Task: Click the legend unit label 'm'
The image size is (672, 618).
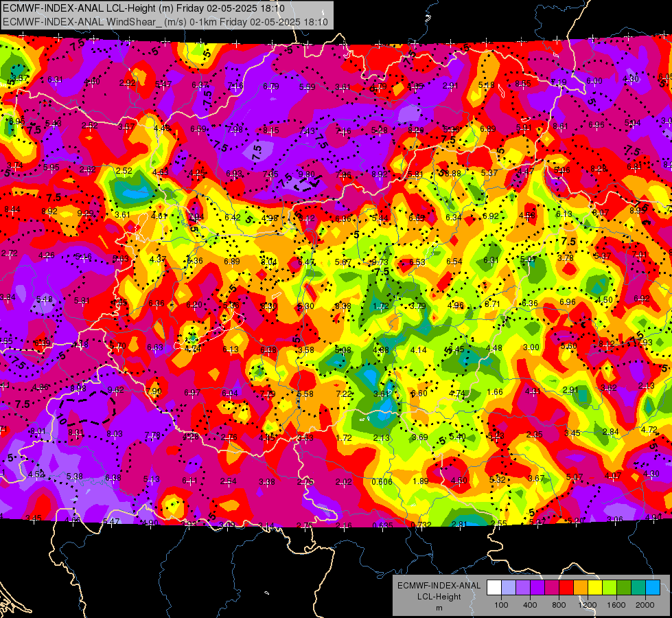Action: coord(439,608)
